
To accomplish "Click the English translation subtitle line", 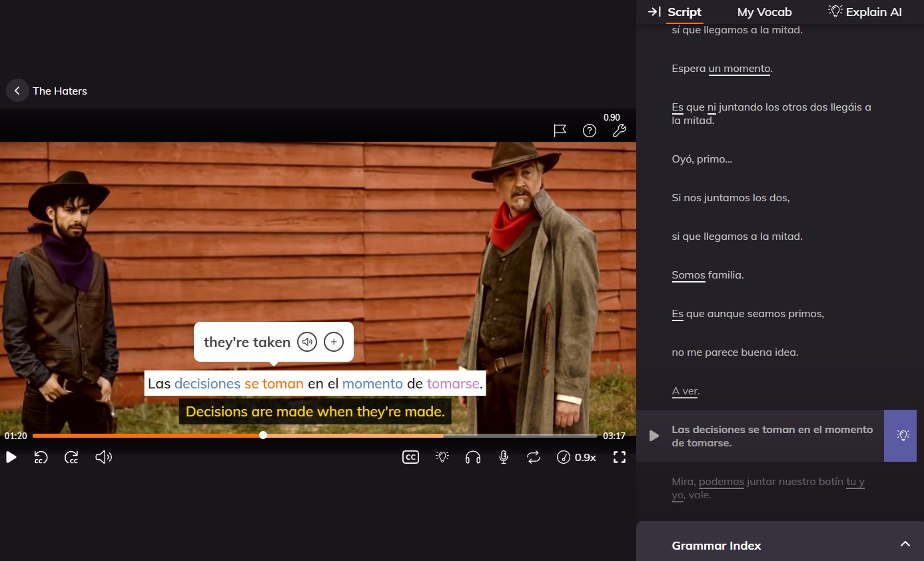I will (315, 412).
